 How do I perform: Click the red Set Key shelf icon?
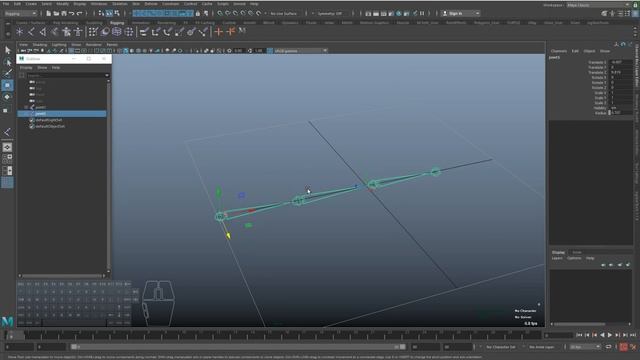pos(219,32)
